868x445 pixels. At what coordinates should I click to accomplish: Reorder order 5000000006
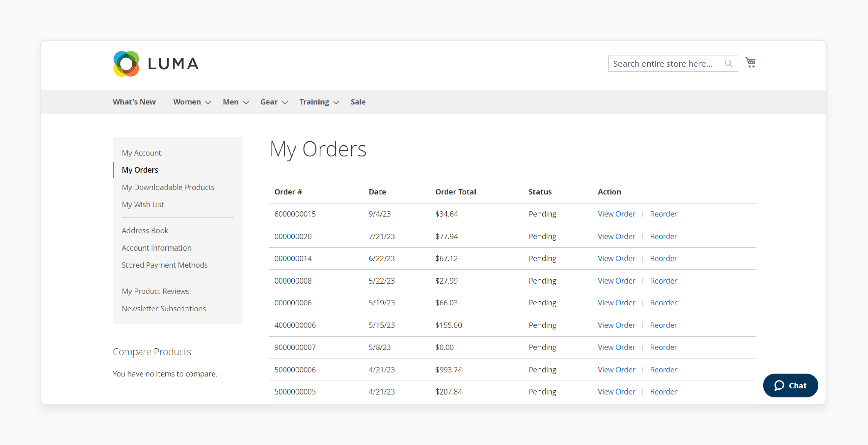663,370
